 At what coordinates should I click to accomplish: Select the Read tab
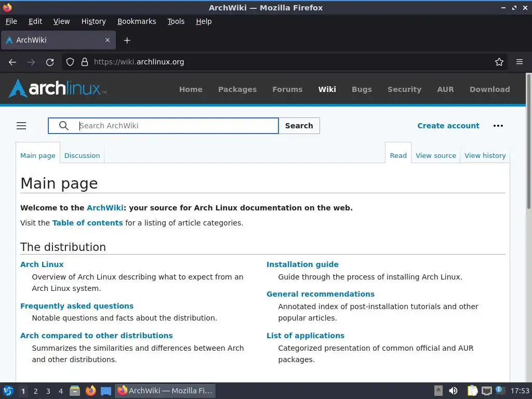point(398,156)
